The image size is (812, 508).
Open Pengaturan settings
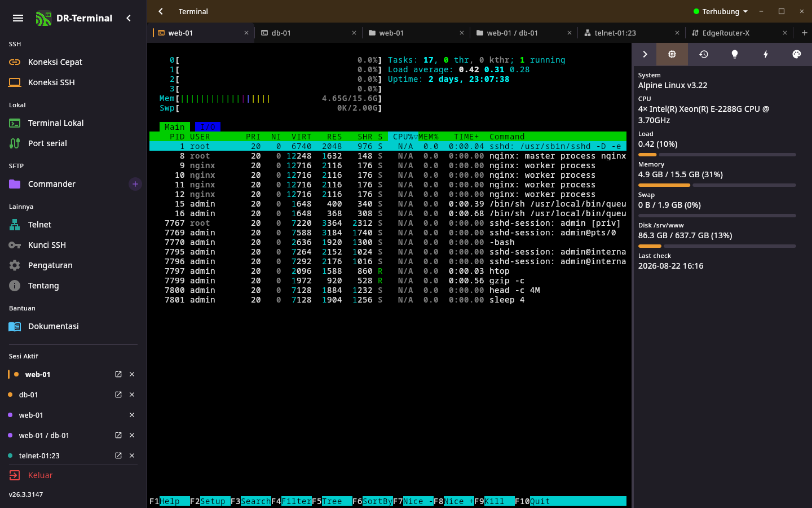coord(73,265)
